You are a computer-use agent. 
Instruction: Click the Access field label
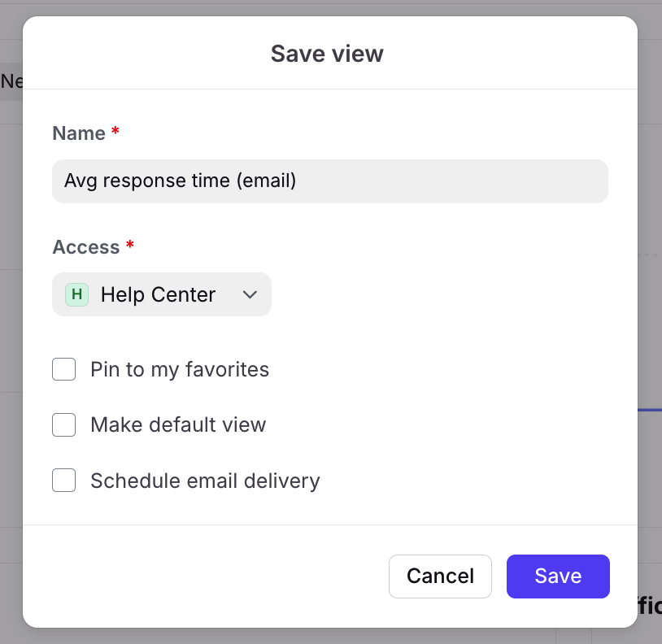(x=86, y=247)
